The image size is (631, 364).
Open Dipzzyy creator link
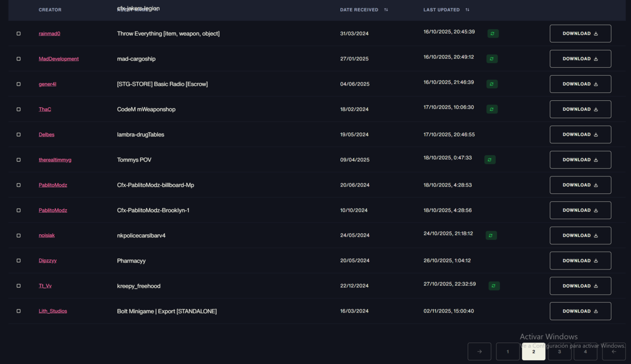coord(48,261)
